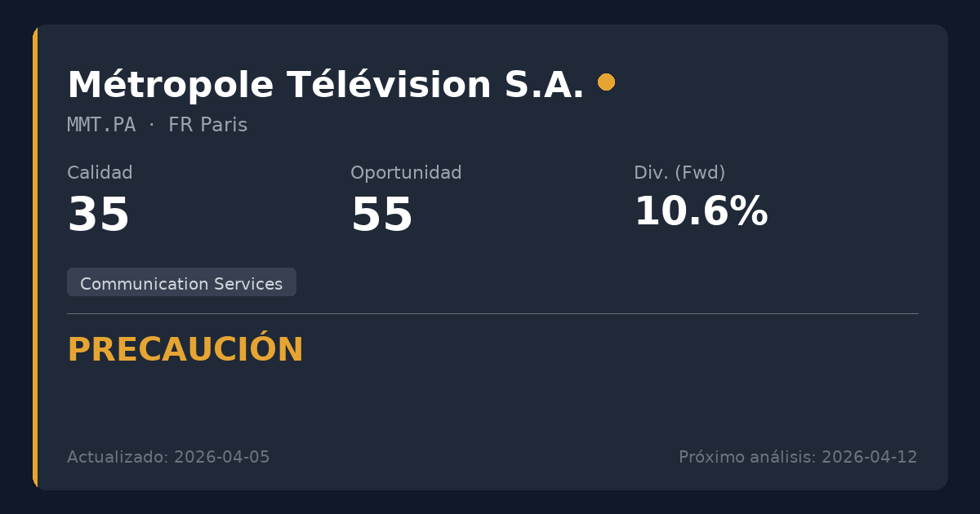Click the PRECAUCIÓN verdict text

tap(185, 350)
